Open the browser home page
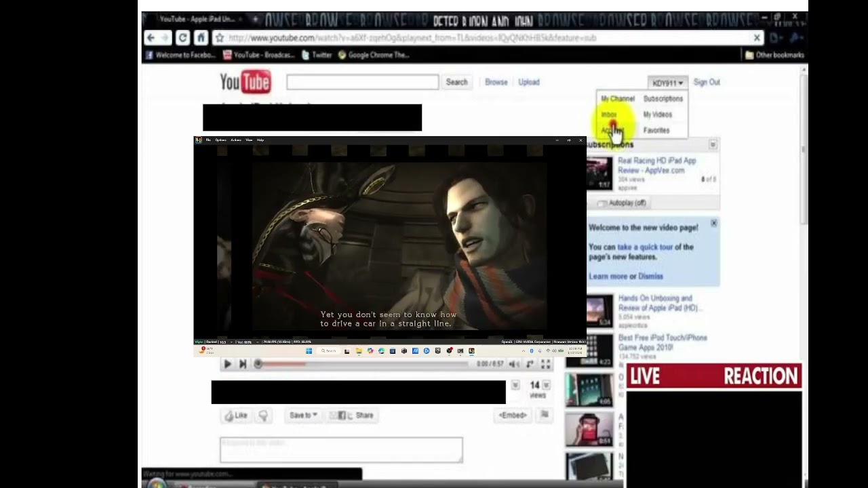The height and width of the screenshot is (488, 868). pyautogui.click(x=200, y=38)
